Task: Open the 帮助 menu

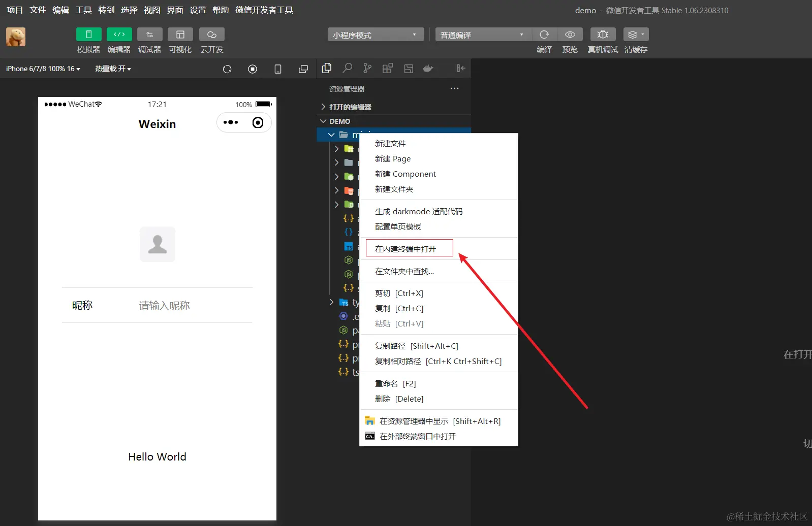Action: [221, 10]
